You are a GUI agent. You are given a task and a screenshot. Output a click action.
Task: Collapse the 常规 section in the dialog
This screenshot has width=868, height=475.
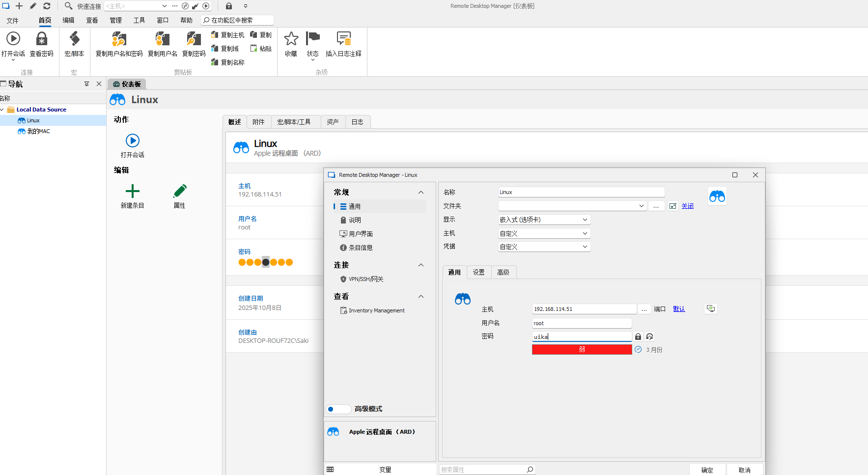coord(421,192)
